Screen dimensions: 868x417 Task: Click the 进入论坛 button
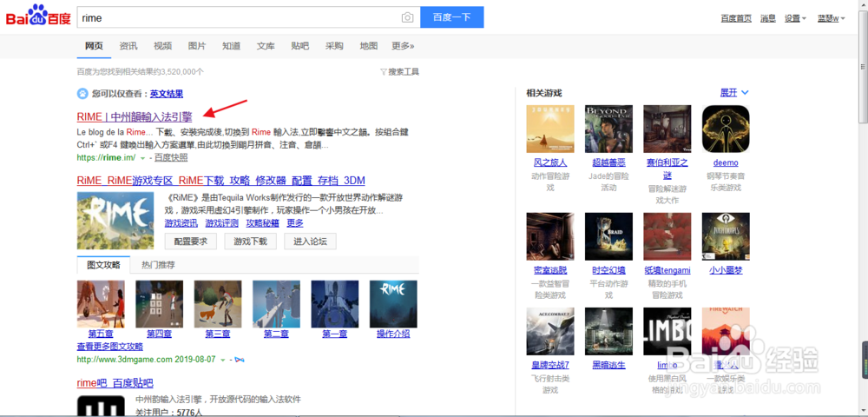(310, 242)
